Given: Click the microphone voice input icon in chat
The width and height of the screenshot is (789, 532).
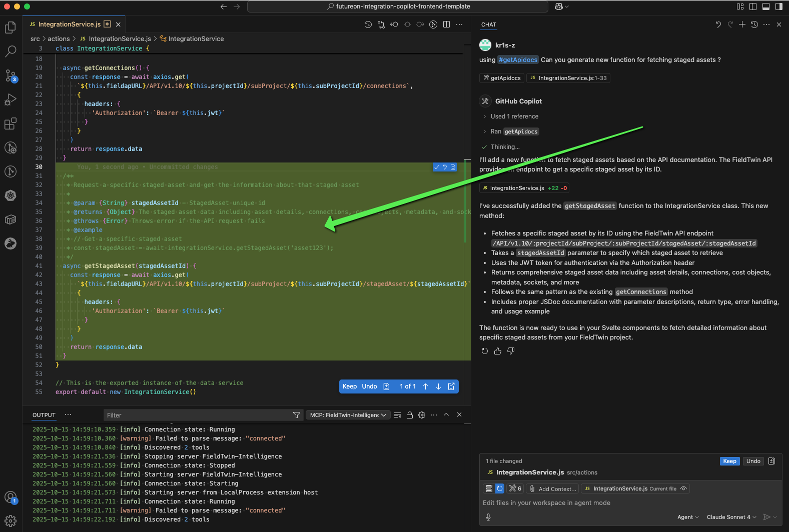Looking at the screenshot, I should click(488, 517).
